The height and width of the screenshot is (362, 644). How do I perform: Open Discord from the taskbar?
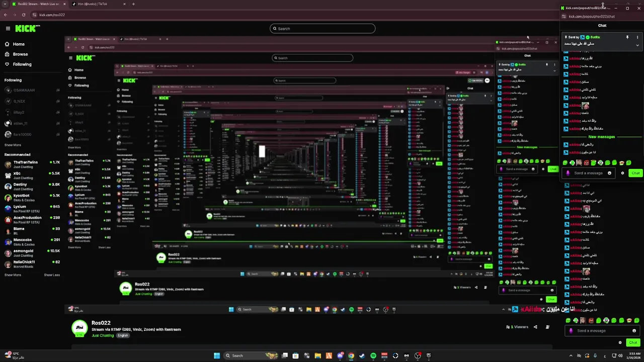tap(340, 355)
